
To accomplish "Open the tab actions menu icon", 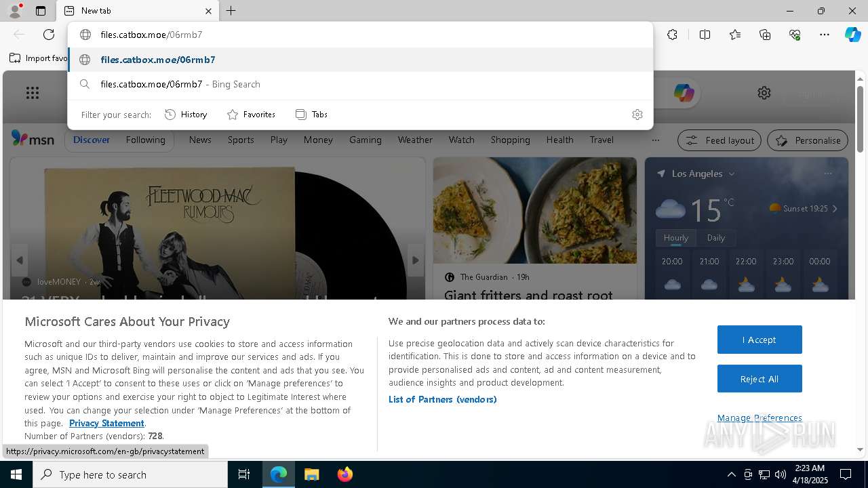I will click(41, 11).
